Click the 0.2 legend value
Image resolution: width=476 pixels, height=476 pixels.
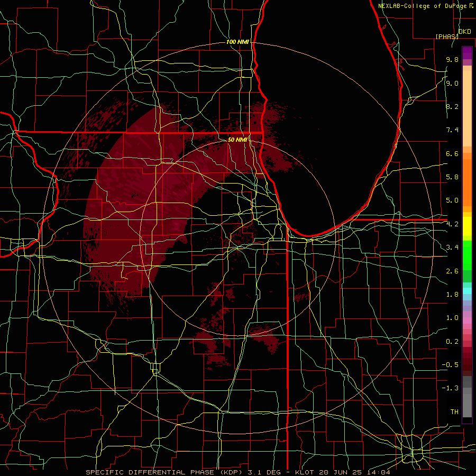point(452,342)
